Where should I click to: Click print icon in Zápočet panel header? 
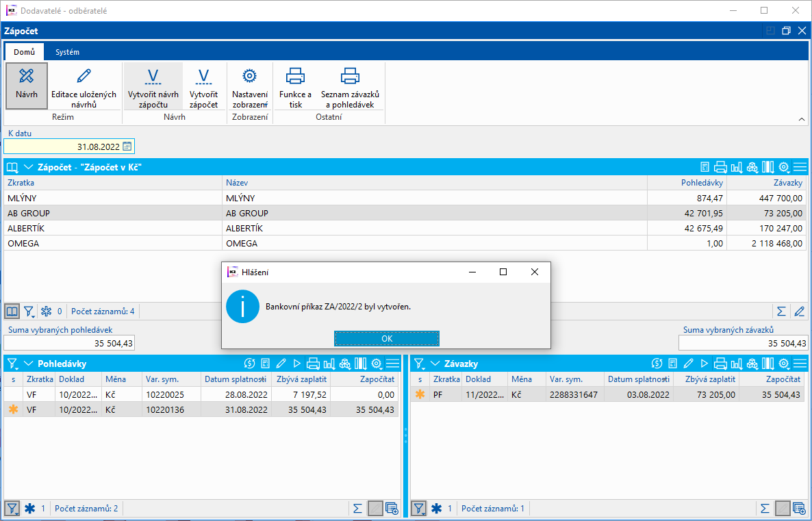tap(720, 167)
